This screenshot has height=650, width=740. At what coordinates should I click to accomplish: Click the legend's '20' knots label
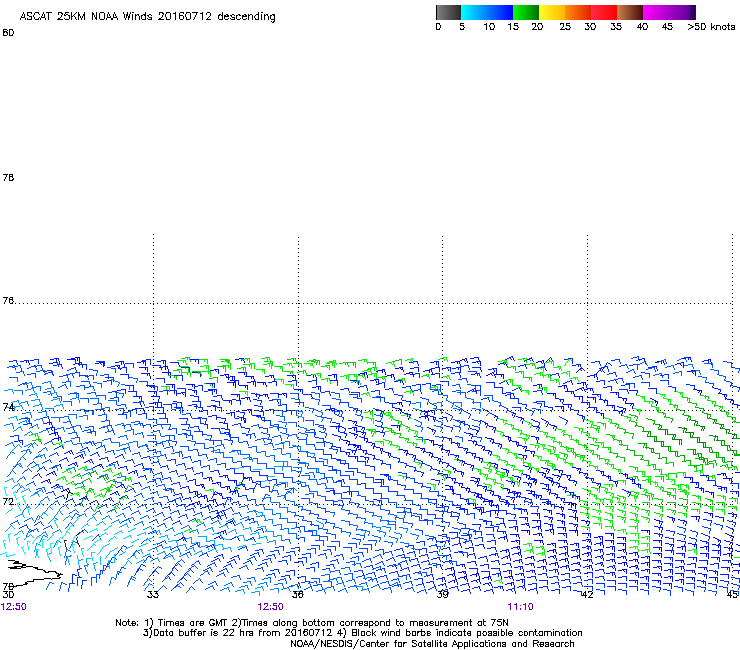point(537,27)
